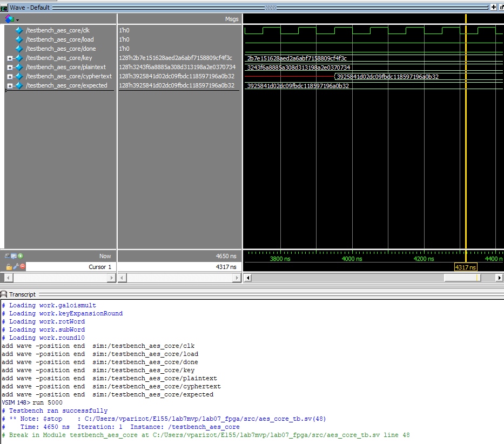Select /testbench_aes_core/plaintext signal name
This screenshot has width=504, height=444.
pos(66,67)
